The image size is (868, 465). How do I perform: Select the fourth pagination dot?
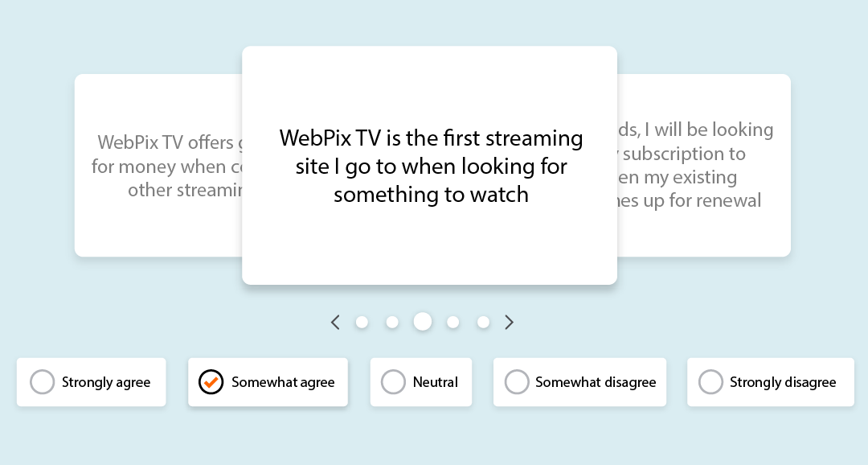click(453, 322)
